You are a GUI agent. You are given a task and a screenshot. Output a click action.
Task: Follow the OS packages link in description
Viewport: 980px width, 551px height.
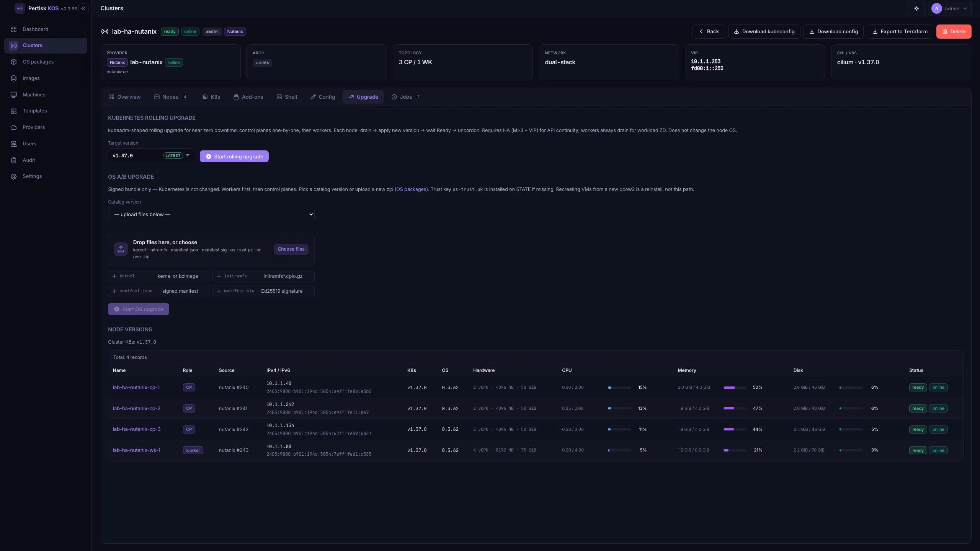click(x=411, y=189)
